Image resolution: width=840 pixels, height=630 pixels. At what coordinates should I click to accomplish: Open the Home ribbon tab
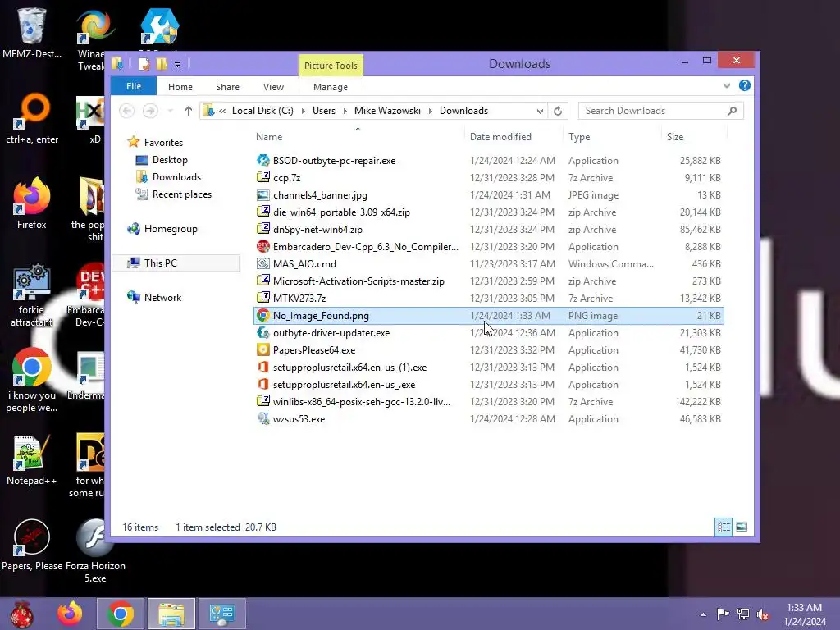tap(180, 87)
